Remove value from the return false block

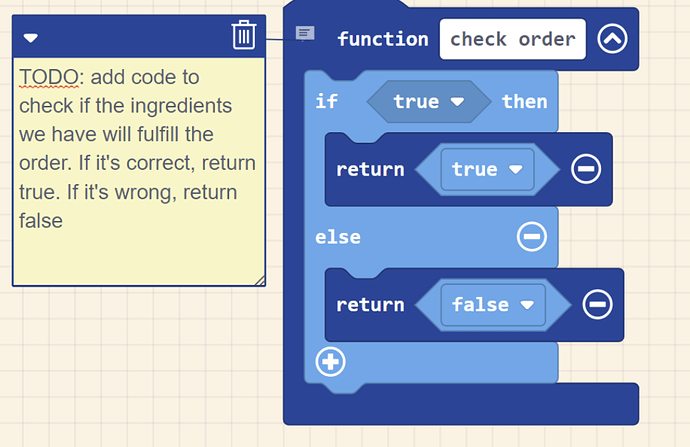[x=598, y=304]
